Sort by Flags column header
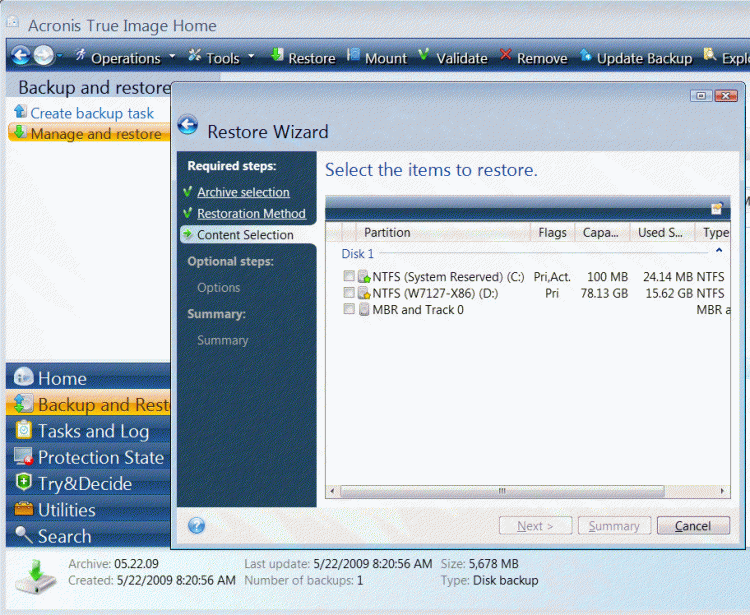This screenshot has width=750, height=615. point(552,232)
